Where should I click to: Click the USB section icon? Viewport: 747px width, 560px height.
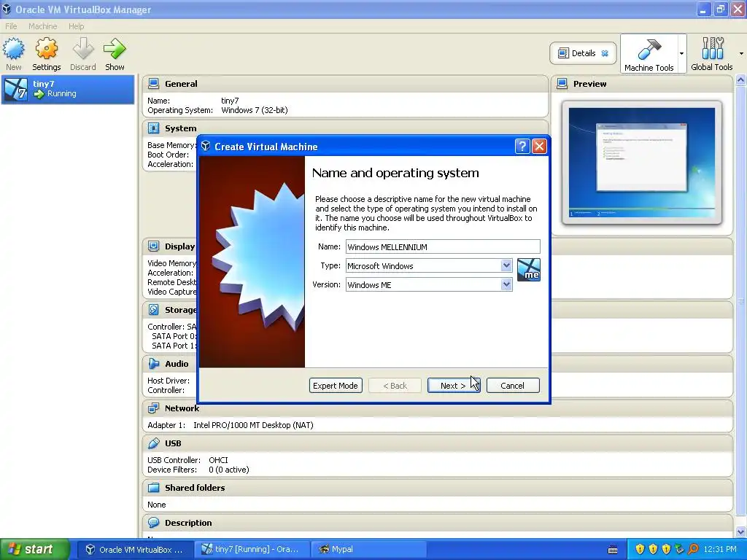pos(153,443)
